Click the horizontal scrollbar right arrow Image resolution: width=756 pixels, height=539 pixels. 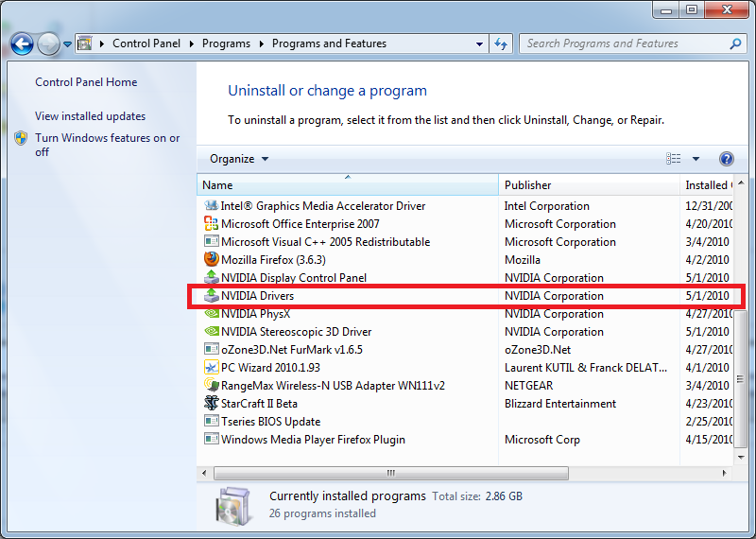(x=724, y=474)
